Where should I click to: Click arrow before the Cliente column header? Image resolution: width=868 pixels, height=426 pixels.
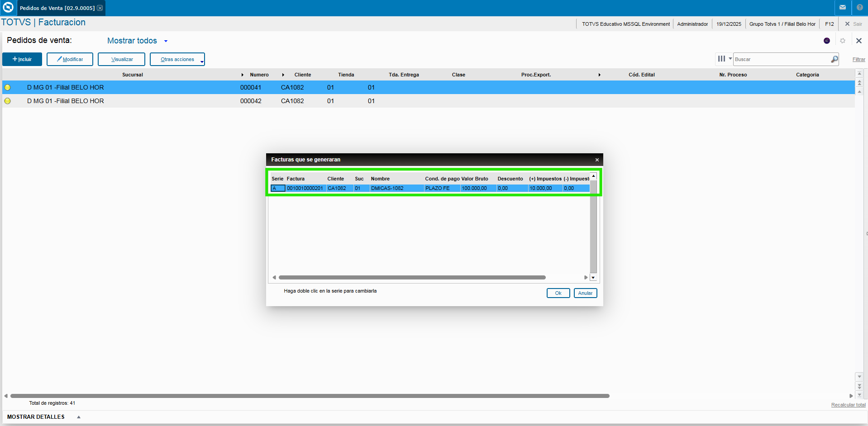283,75
